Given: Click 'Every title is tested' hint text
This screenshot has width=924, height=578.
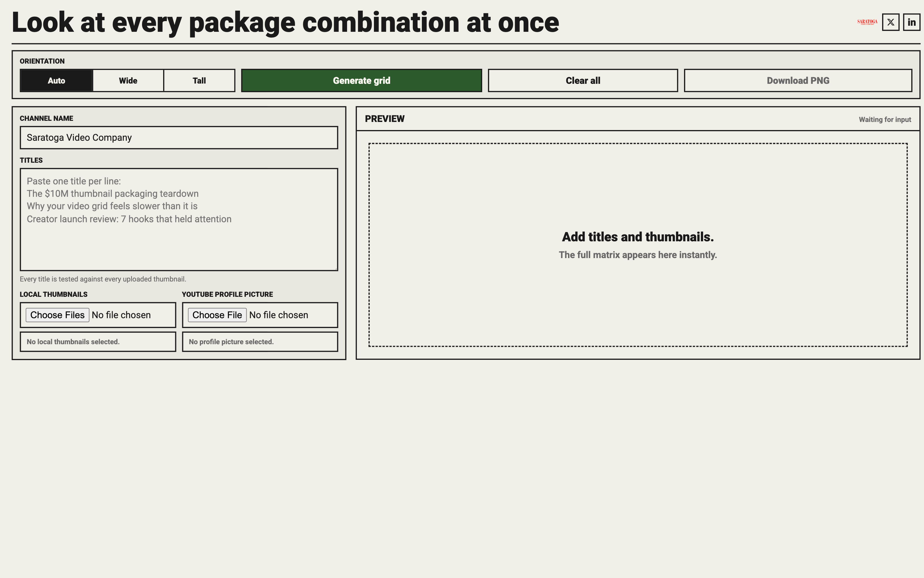Looking at the screenshot, I should 103,279.
